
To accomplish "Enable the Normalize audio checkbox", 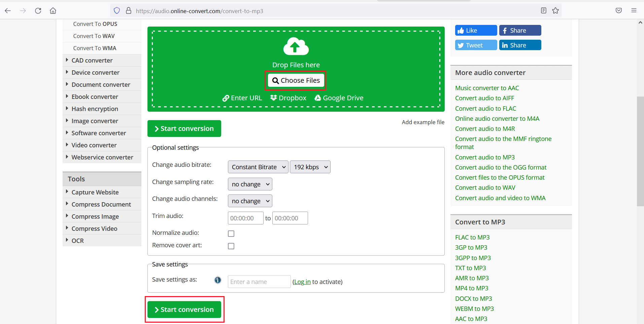I will [x=231, y=233].
